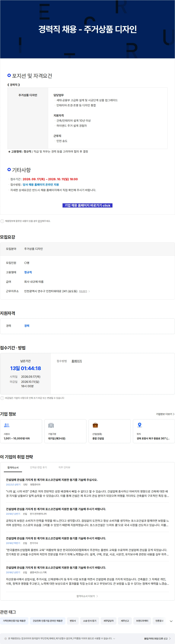Switch to 인적성·면접 후기 tab

coord(38,467)
